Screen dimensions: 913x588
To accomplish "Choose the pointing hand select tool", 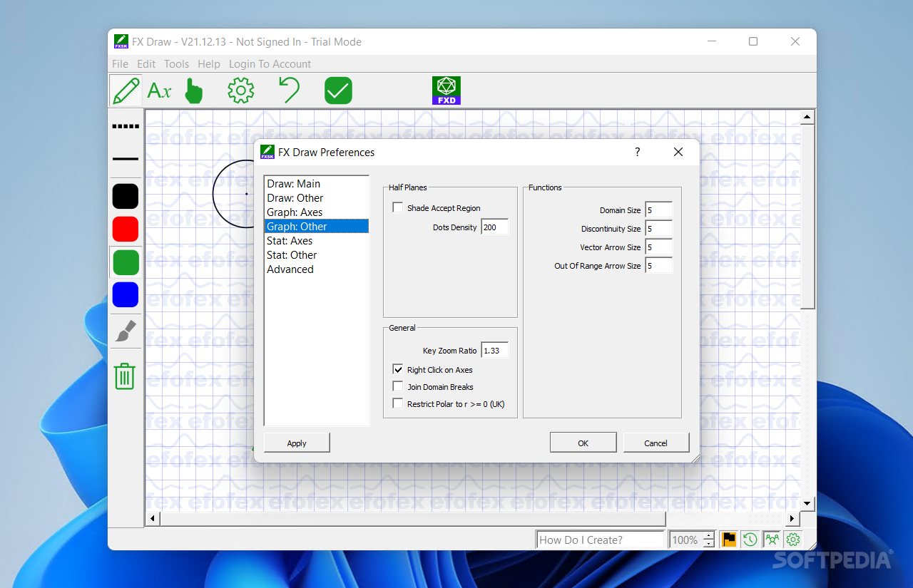I will click(193, 91).
